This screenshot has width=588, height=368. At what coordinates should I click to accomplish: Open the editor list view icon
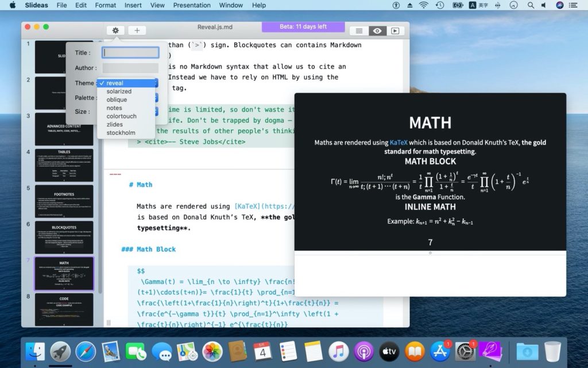point(359,30)
